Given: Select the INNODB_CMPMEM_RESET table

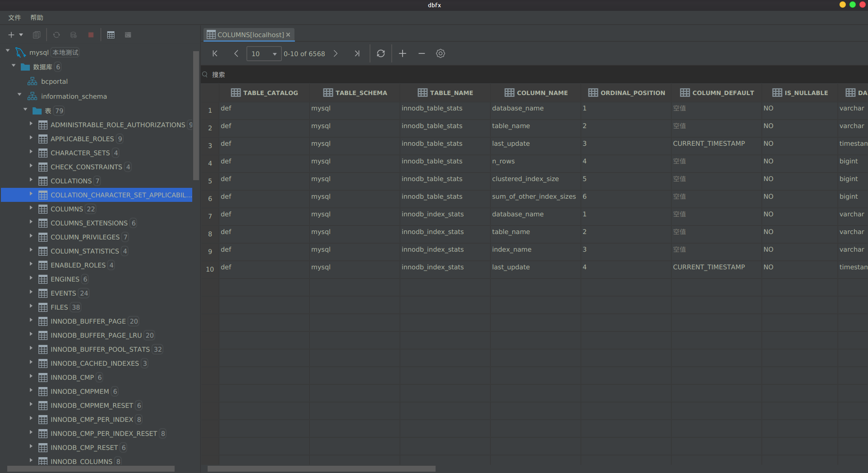Looking at the screenshot, I should click(x=92, y=406).
